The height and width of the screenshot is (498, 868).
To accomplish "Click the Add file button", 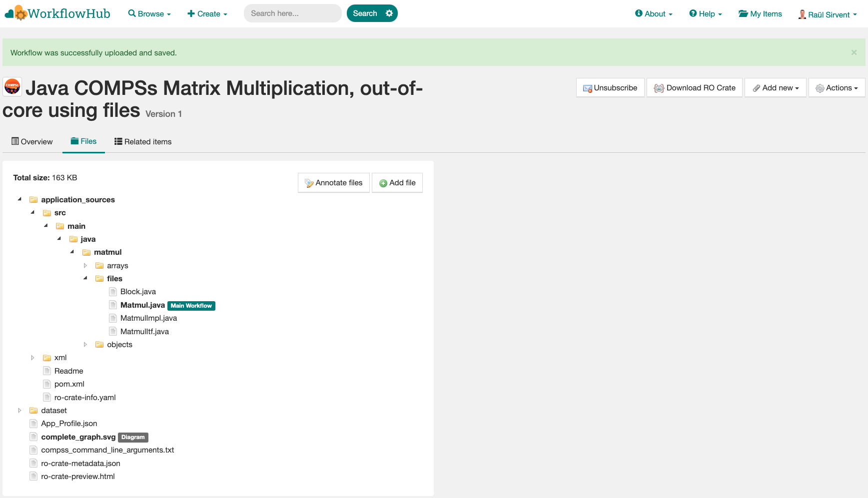I will (x=397, y=183).
